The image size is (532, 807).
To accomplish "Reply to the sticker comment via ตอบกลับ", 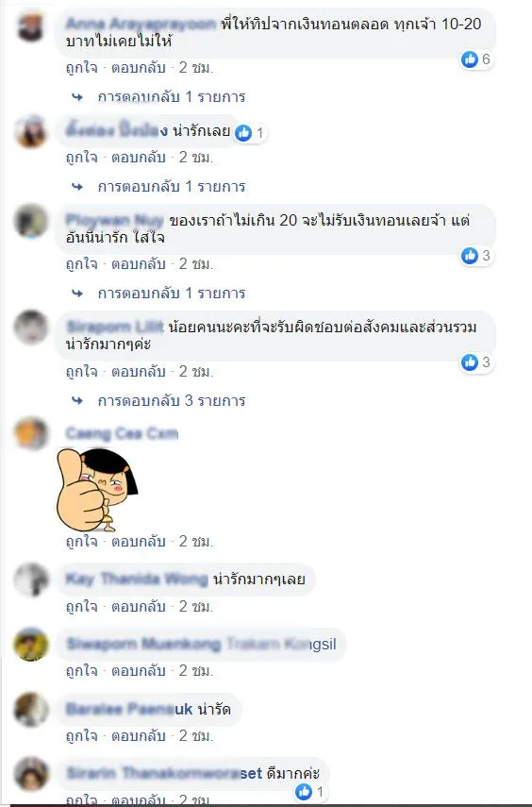I will (x=139, y=542).
